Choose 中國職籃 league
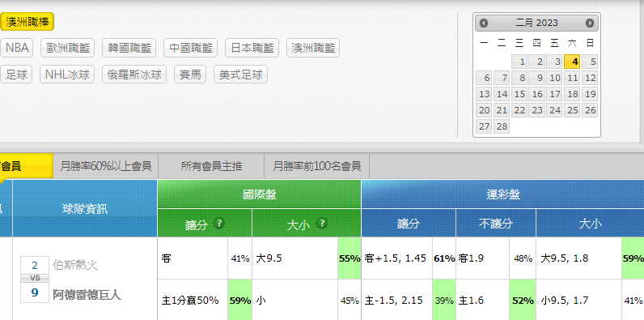644x320 pixels. [x=191, y=48]
